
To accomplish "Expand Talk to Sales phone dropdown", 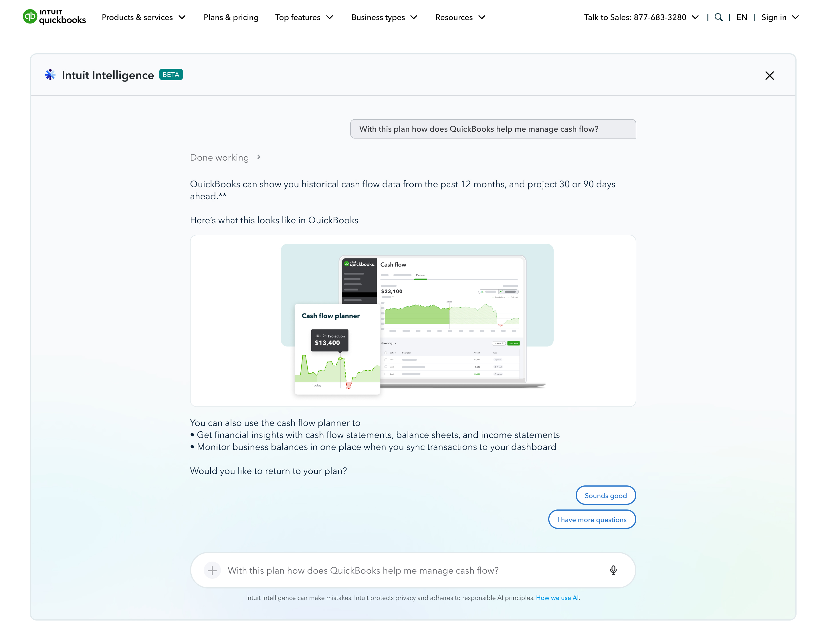I will point(641,17).
